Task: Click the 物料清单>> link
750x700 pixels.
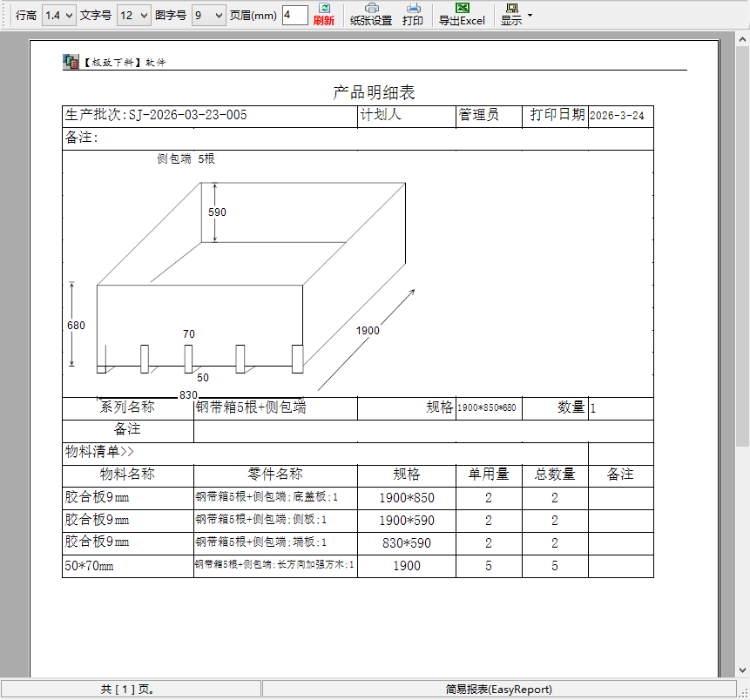Action: pyautogui.click(x=99, y=452)
